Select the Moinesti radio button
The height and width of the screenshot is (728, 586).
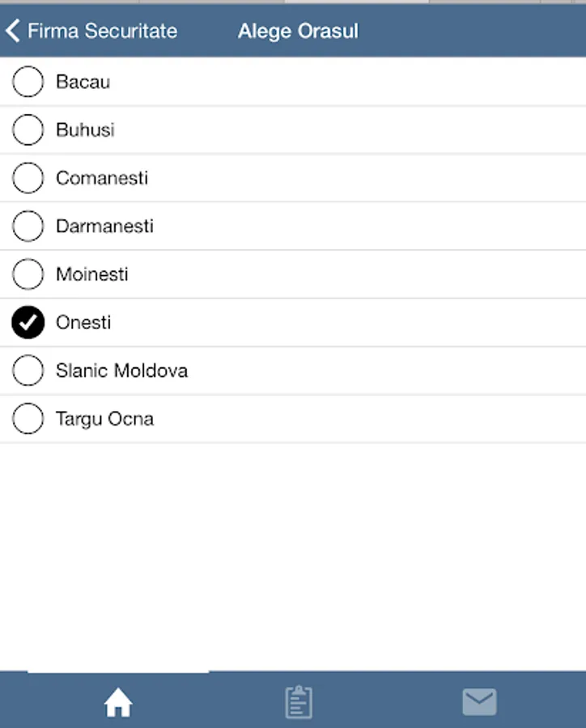pyautogui.click(x=28, y=274)
